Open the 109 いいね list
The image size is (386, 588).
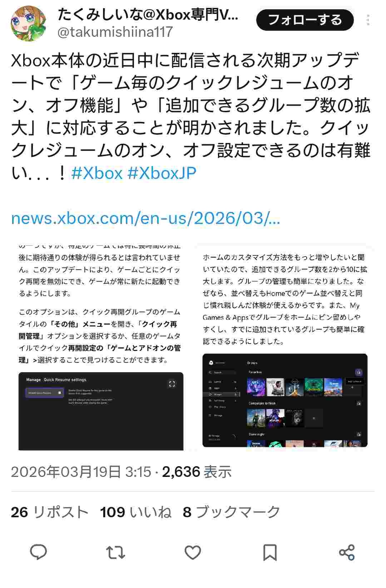click(x=136, y=512)
